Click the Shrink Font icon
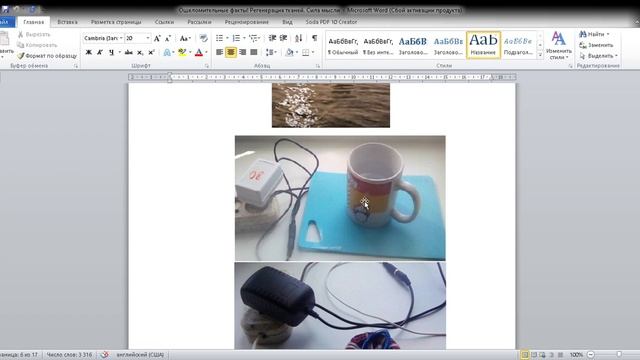Image resolution: width=640 pixels, height=360 pixels. click(x=168, y=38)
